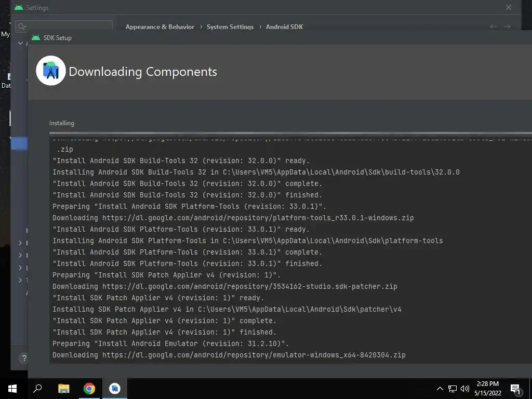Screen dimensions: 532x399
Task: Open the network status tray icon
Action: pyautogui.click(x=453, y=389)
